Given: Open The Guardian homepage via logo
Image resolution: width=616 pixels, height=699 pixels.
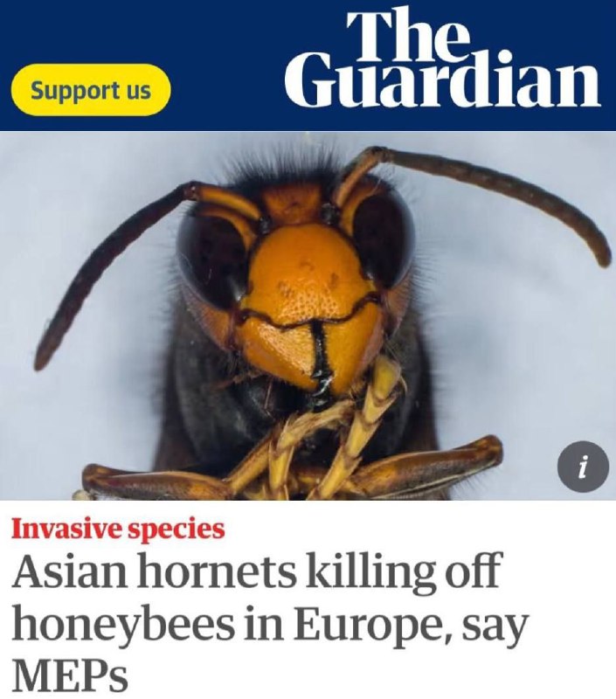Looking at the screenshot, I should (x=443, y=58).
